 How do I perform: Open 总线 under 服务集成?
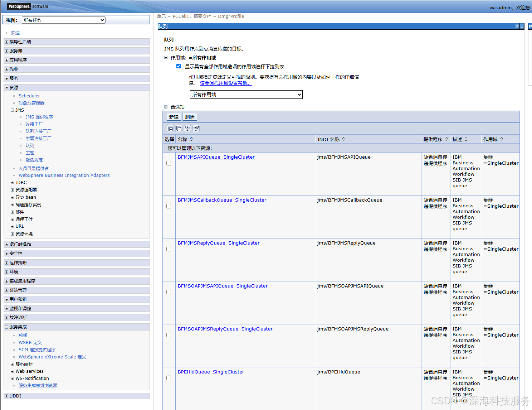[23, 336]
